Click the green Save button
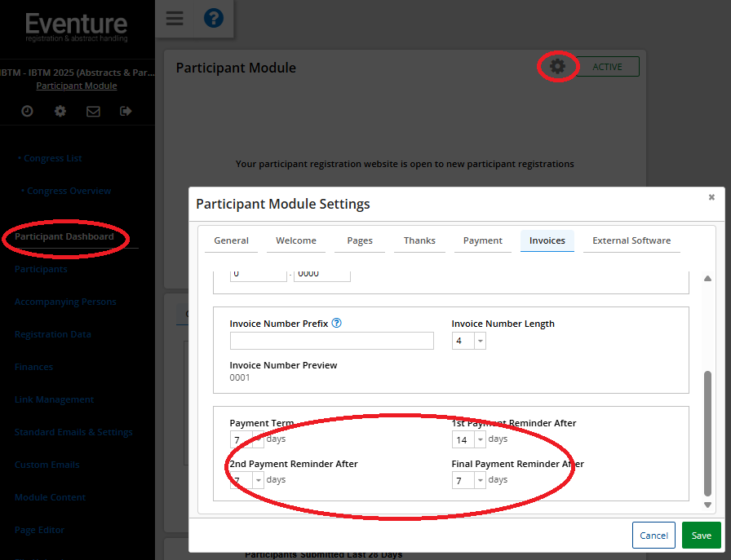Image resolution: width=731 pixels, height=560 pixels. click(x=701, y=536)
